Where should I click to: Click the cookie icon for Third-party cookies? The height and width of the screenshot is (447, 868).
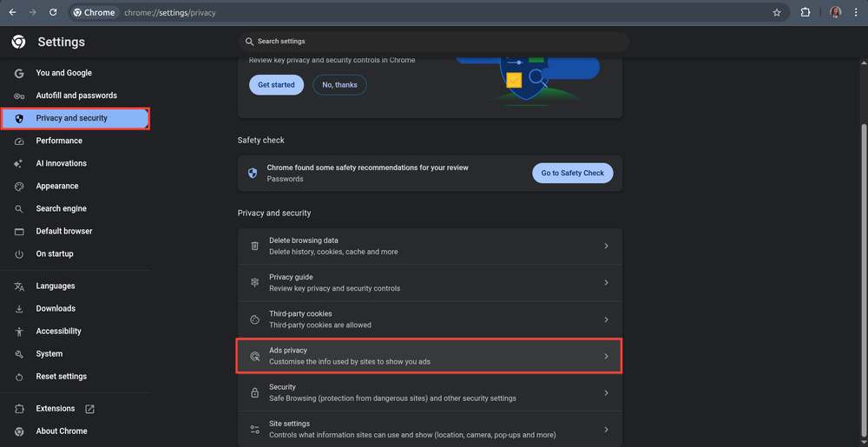(x=254, y=319)
